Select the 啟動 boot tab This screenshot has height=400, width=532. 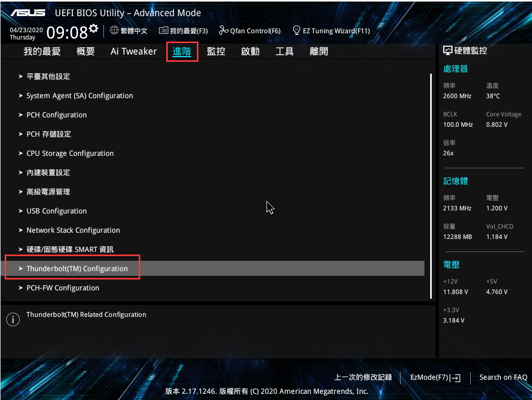(x=250, y=51)
